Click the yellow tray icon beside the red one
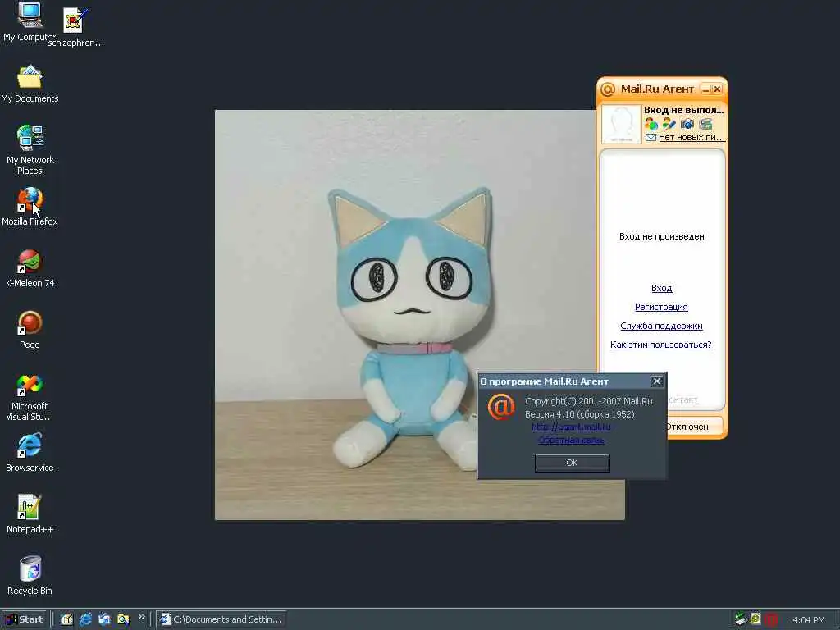The image size is (840, 630). click(756, 619)
